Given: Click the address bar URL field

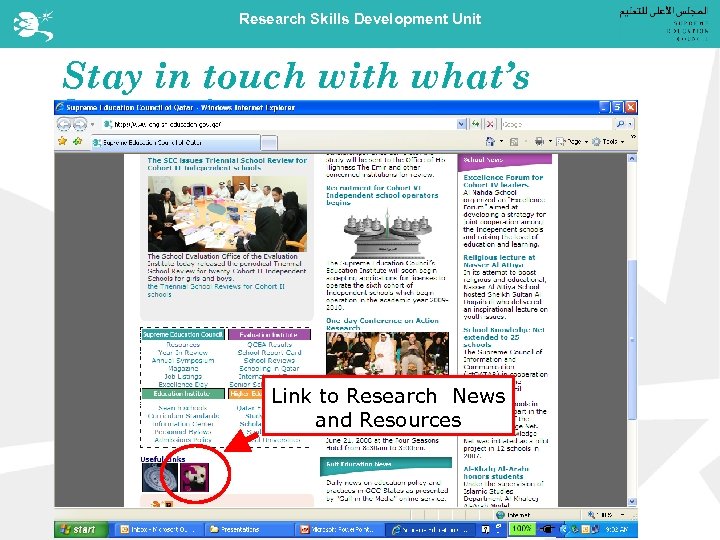Looking at the screenshot, I should pos(279,124).
